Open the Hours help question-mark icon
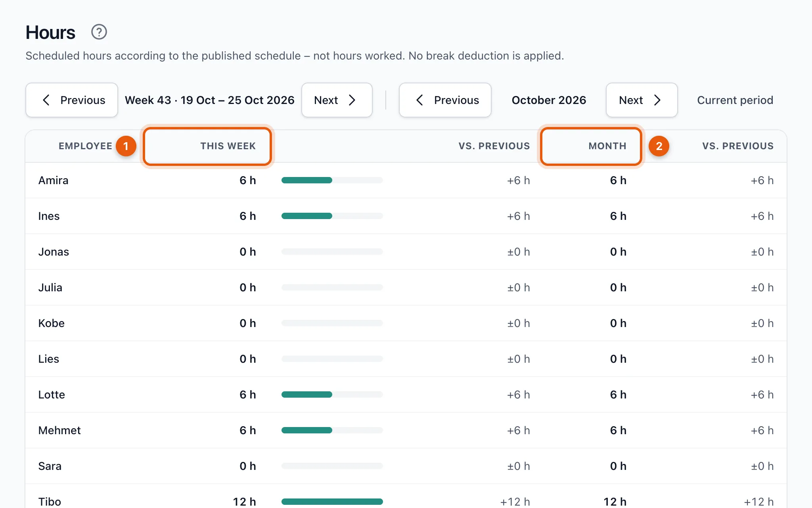812x508 pixels. pos(99,32)
